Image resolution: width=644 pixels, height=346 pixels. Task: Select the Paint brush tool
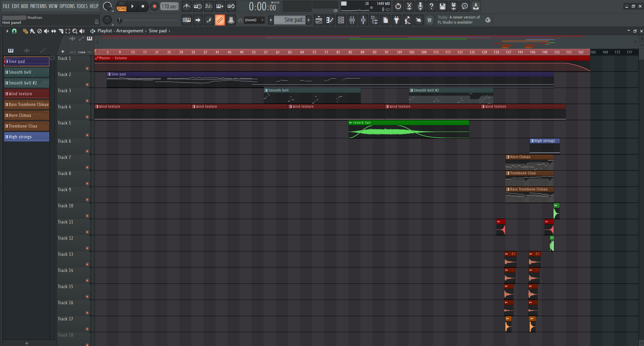pos(32,31)
